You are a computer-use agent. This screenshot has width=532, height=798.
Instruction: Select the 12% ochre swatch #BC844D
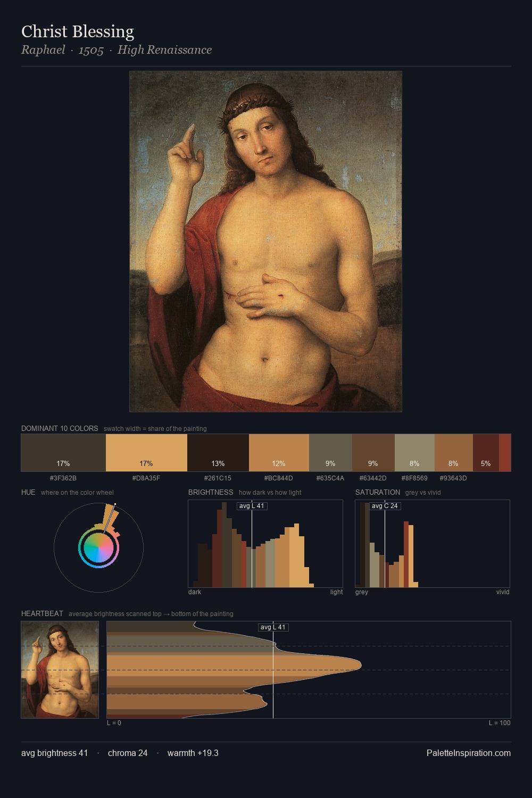point(279,453)
